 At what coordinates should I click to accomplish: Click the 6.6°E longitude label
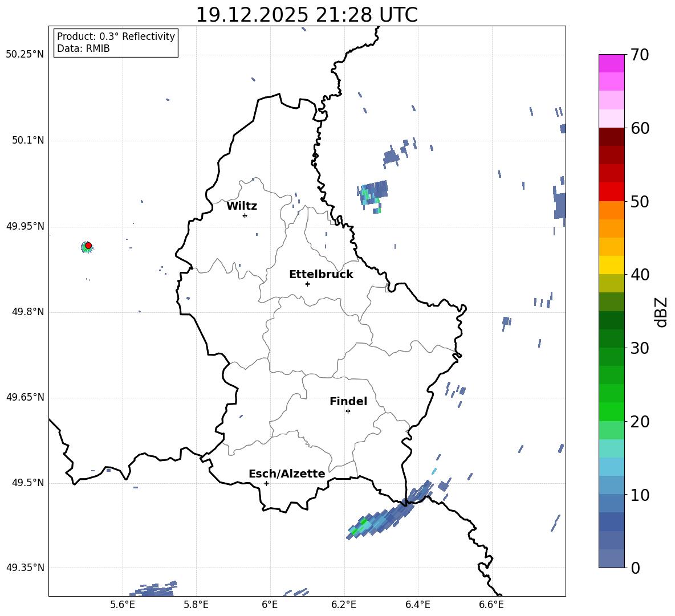pyautogui.click(x=491, y=605)
